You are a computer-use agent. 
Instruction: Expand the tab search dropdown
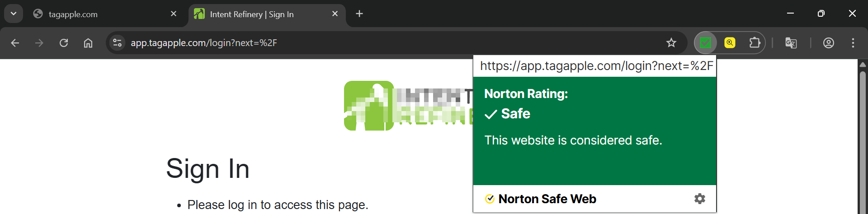[x=14, y=14]
